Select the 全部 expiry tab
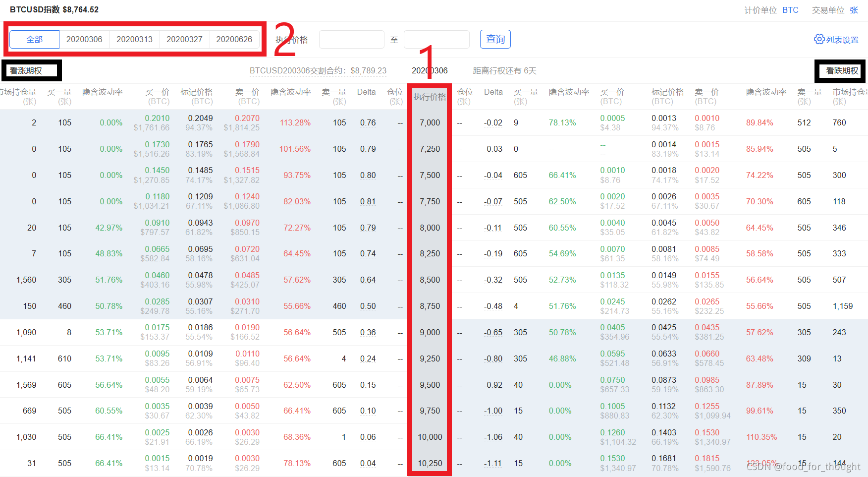 coord(35,39)
